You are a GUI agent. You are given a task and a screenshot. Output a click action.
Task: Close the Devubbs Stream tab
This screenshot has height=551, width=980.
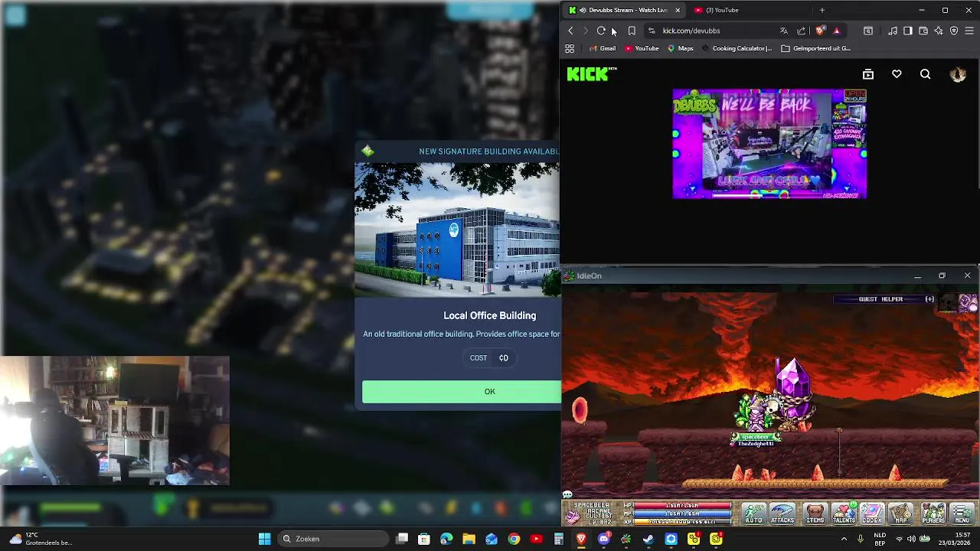coord(677,10)
